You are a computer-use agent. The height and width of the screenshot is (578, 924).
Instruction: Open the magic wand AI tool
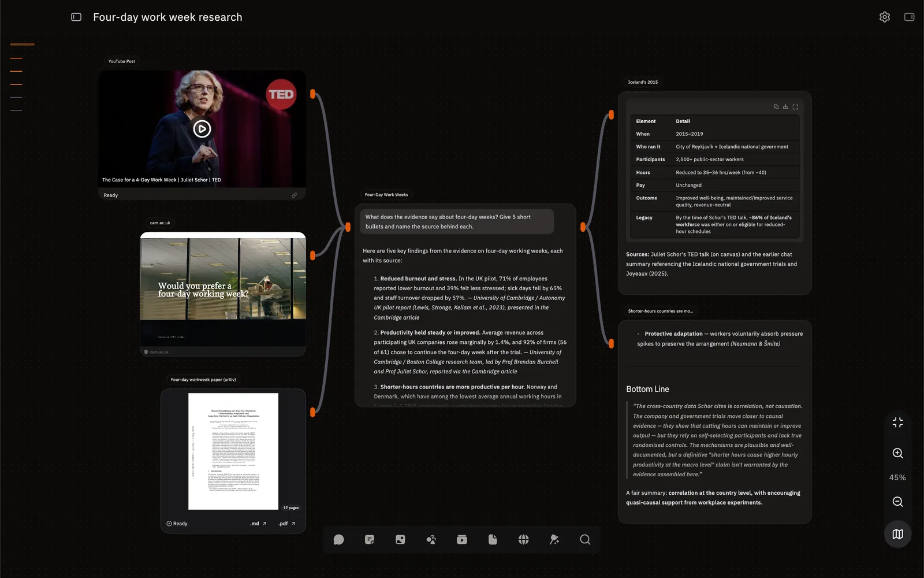tap(554, 539)
